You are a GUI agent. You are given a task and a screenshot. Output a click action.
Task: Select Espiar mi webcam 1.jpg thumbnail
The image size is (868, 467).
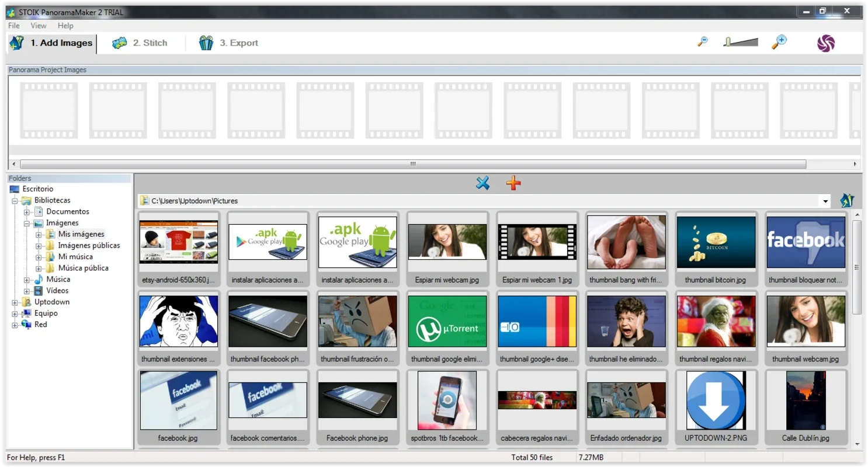[537, 249]
